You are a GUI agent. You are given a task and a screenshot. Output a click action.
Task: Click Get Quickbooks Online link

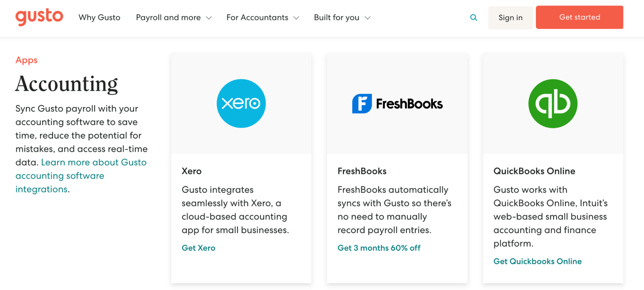537,261
